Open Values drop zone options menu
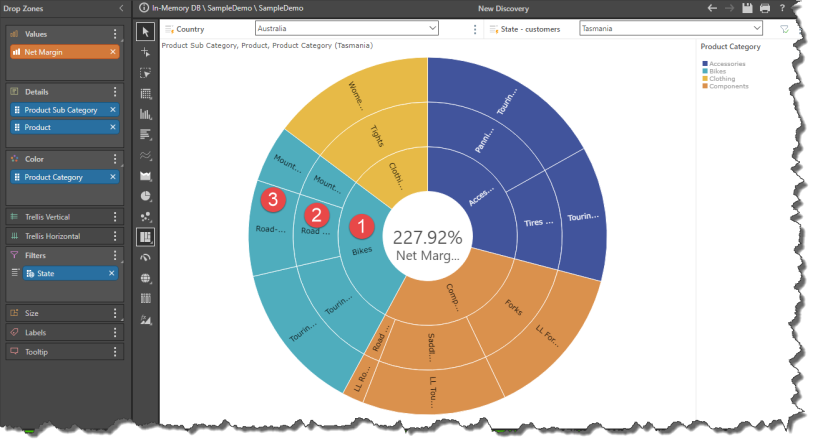 point(115,34)
